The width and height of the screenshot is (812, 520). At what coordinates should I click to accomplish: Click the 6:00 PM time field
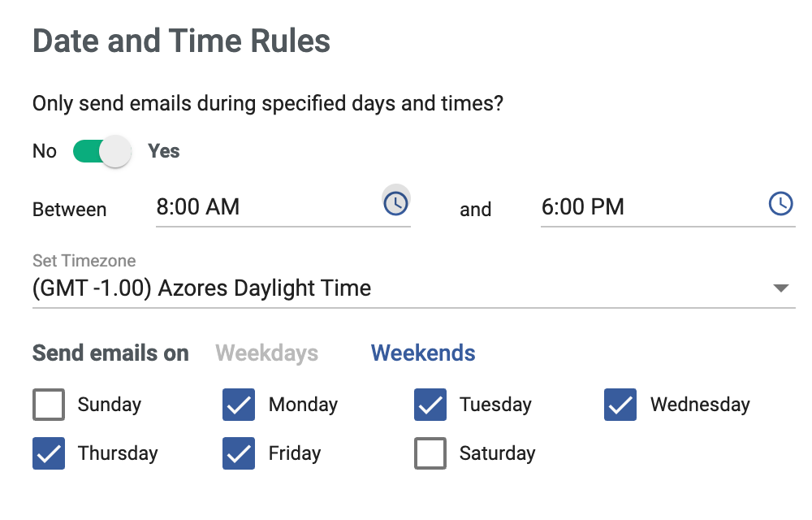click(617, 207)
